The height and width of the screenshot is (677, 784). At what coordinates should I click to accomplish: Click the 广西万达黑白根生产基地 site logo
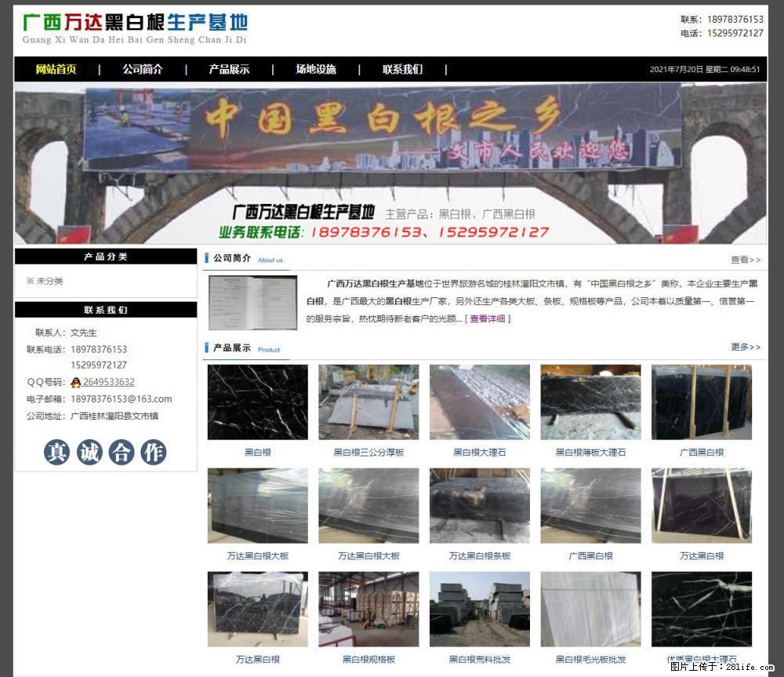click(x=136, y=29)
